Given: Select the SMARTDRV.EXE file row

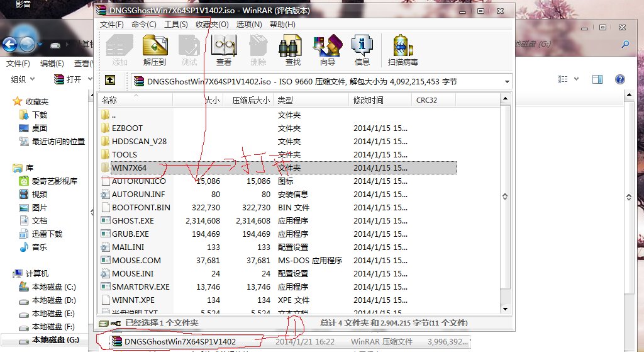Looking at the screenshot, I should click(277, 287).
